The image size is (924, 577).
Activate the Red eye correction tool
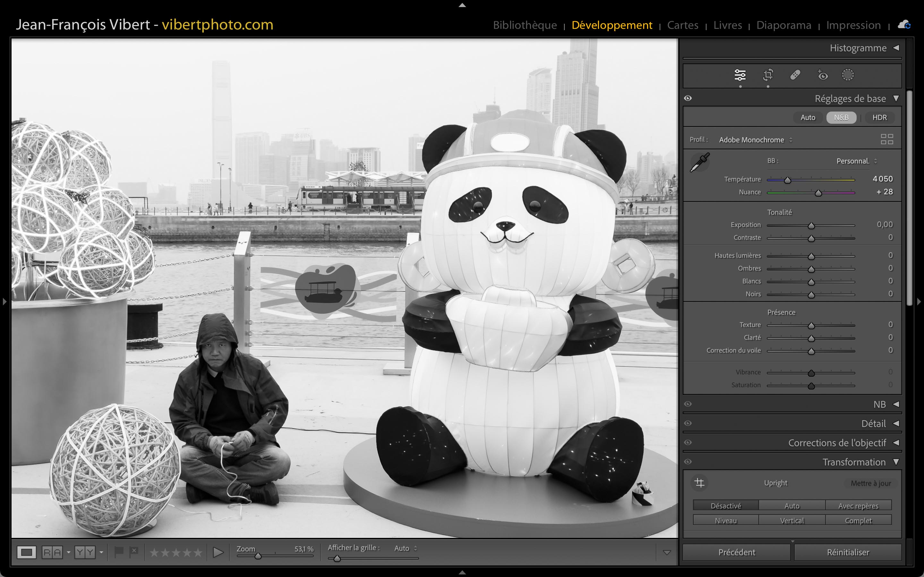[822, 75]
